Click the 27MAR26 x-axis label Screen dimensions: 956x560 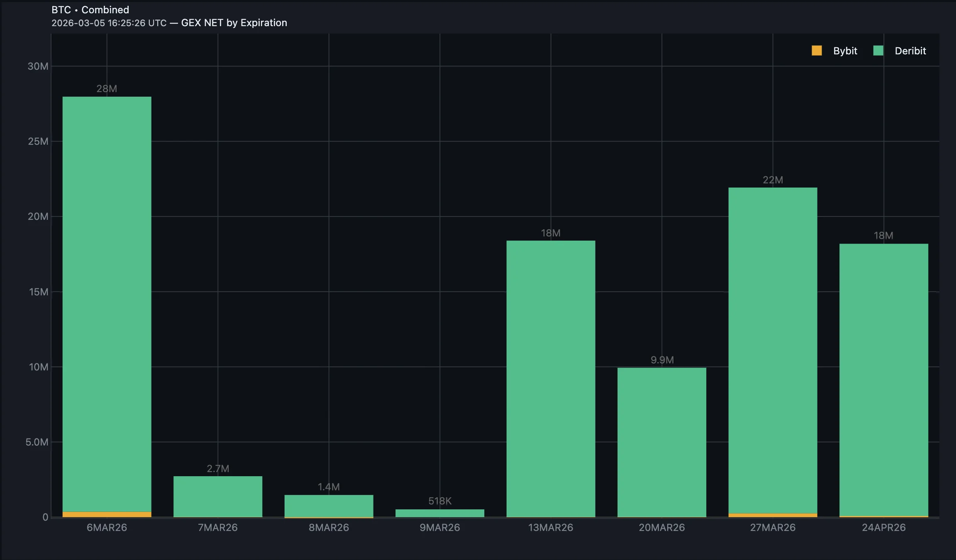(773, 528)
